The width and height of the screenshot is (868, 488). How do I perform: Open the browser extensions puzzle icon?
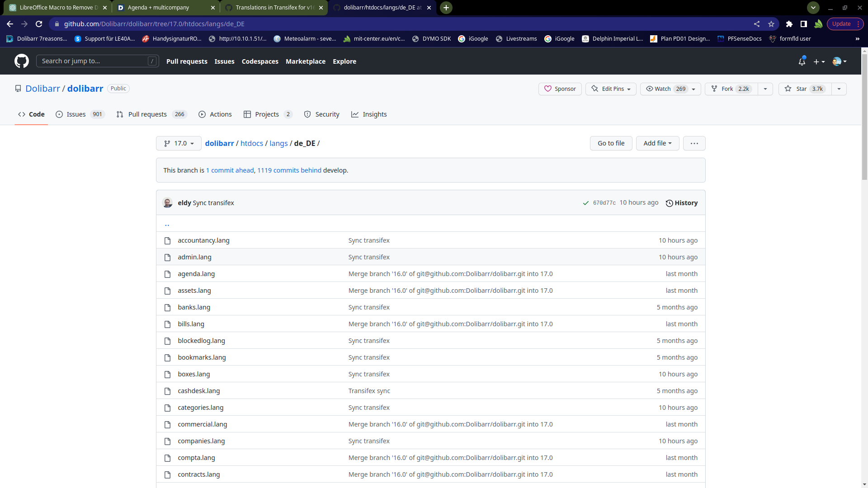pos(789,24)
